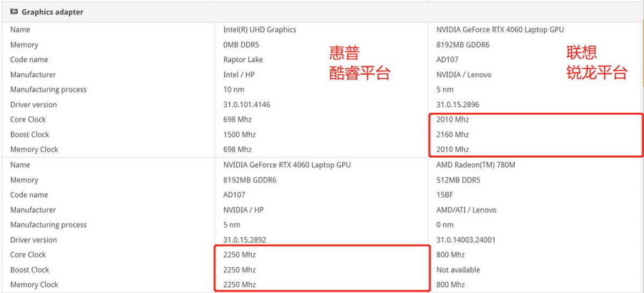This screenshot has width=644, height=293.
Task: Click RTX 4060 name beside Intel UHD Graphics
Action: click(500, 30)
